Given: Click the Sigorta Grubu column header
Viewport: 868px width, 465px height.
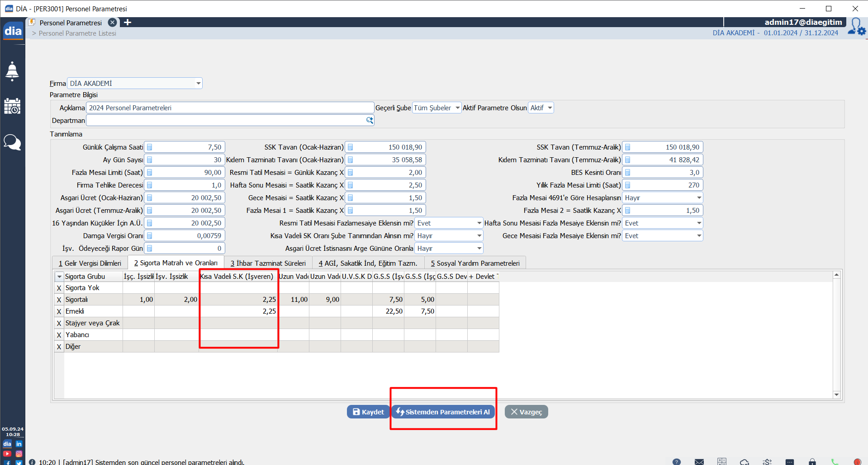Looking at the screenshot, I should pos(93,277).
